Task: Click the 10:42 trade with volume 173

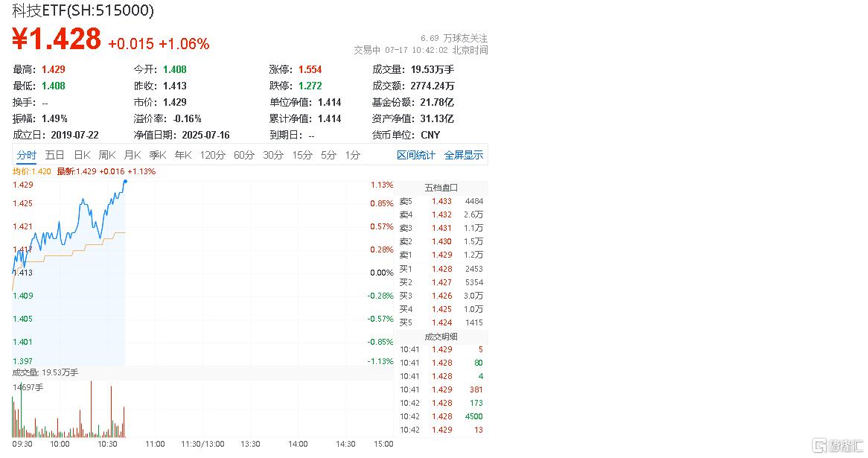Action: pyautogui.click(x=441, y=403)
